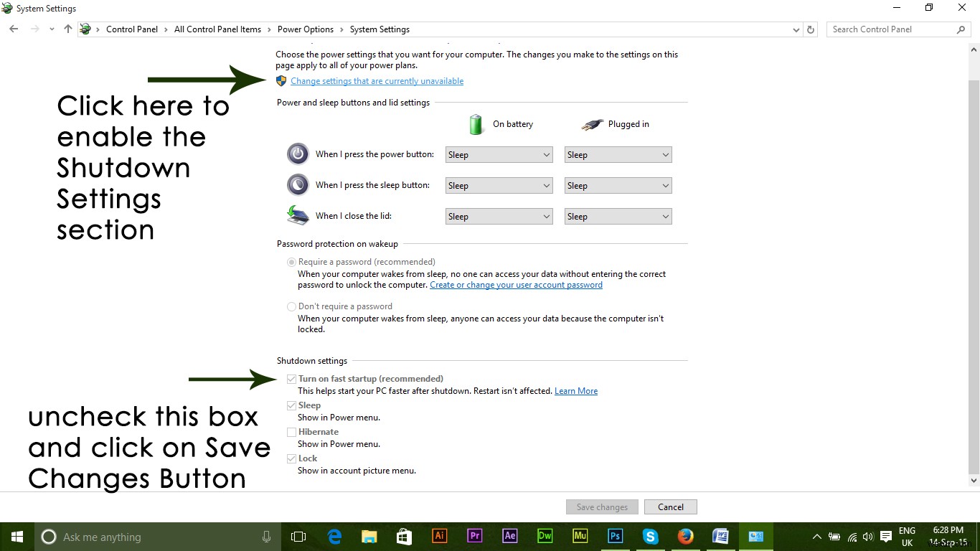This screenshot has height=551, width=980.
Task: Open Task View from taskbar
Action: pyautogui.click(x=298, y=537)
